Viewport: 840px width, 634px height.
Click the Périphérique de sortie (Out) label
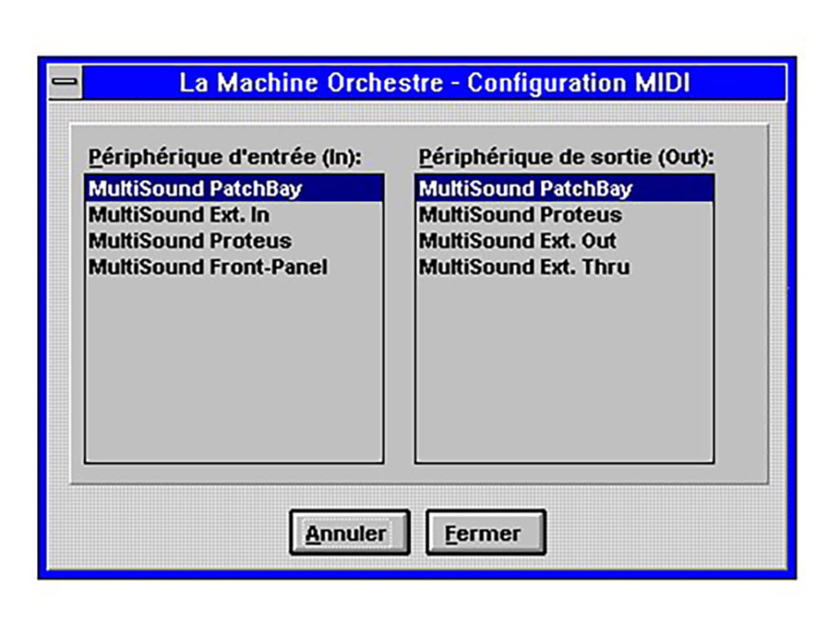click(x=566, y=157)
